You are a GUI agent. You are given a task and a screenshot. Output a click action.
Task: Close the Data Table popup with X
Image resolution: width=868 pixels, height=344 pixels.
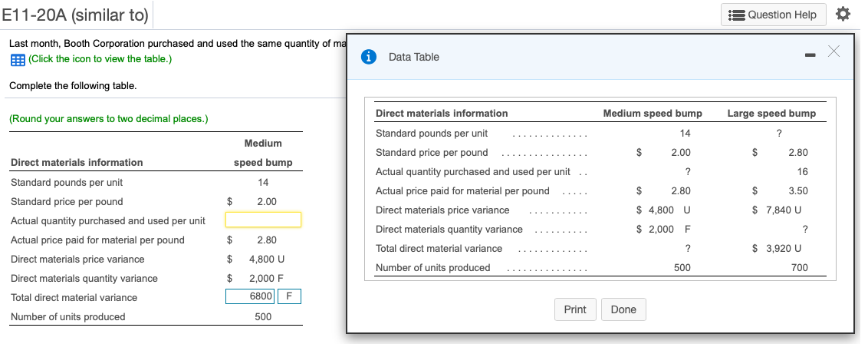coord(834,51)
